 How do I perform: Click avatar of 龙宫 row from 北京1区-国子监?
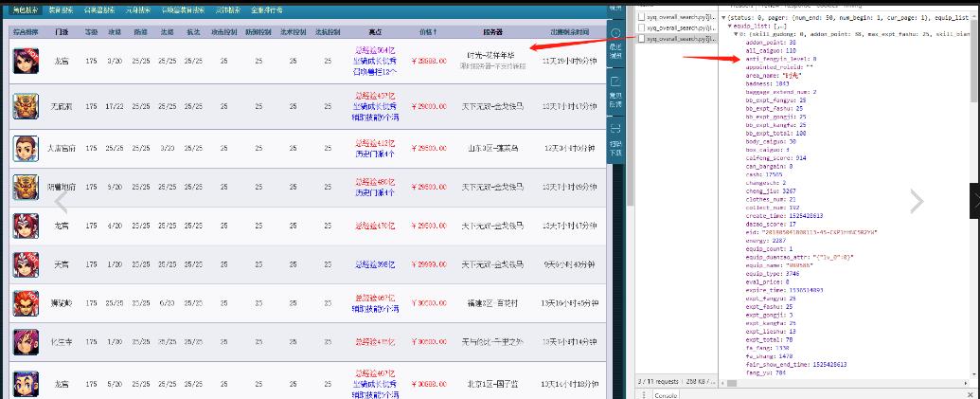26,384
